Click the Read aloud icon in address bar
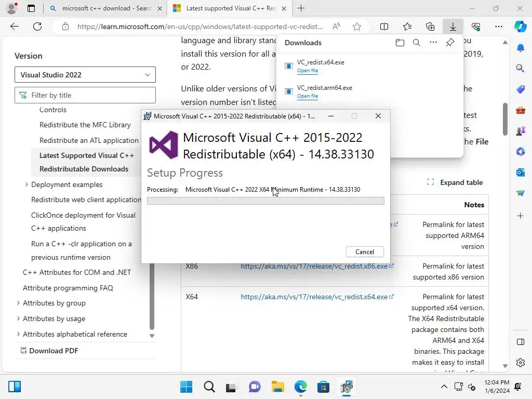The image size is (532, 399). click(x=336, y=26)
